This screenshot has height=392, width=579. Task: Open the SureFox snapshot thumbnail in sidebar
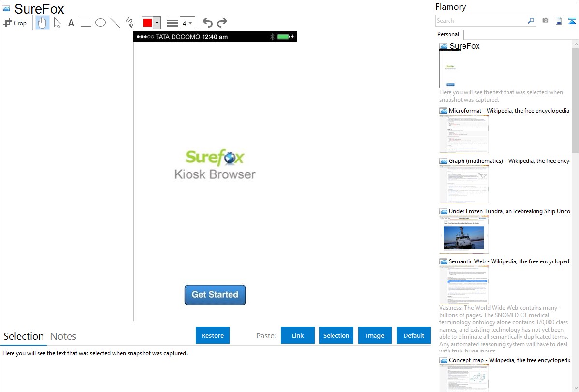[450, 68]
